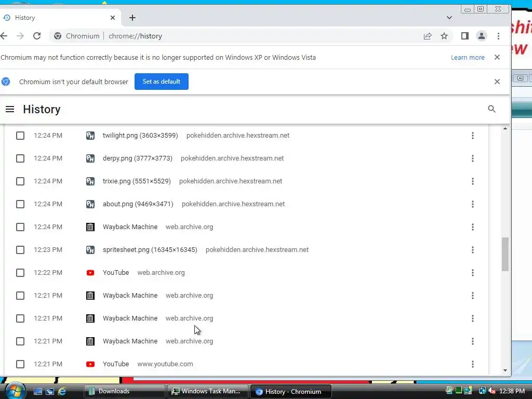Open more actions for trixie.png entry
The image size is (532, 399).
point(473,181)
